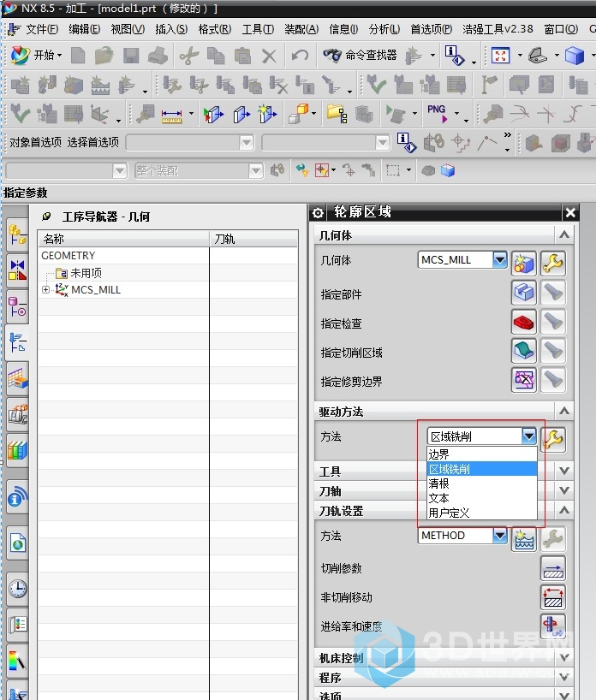Click the Command Finder (命令查找器) binoculars icon
Image resolution: width=596 pixels, height=700 pixels.
[x=332, y=56]
